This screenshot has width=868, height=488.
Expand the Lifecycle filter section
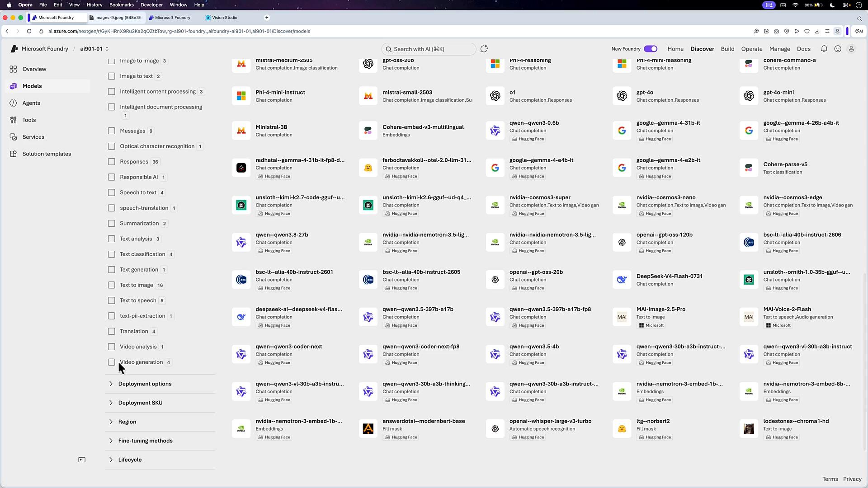(x=160, y=460)
